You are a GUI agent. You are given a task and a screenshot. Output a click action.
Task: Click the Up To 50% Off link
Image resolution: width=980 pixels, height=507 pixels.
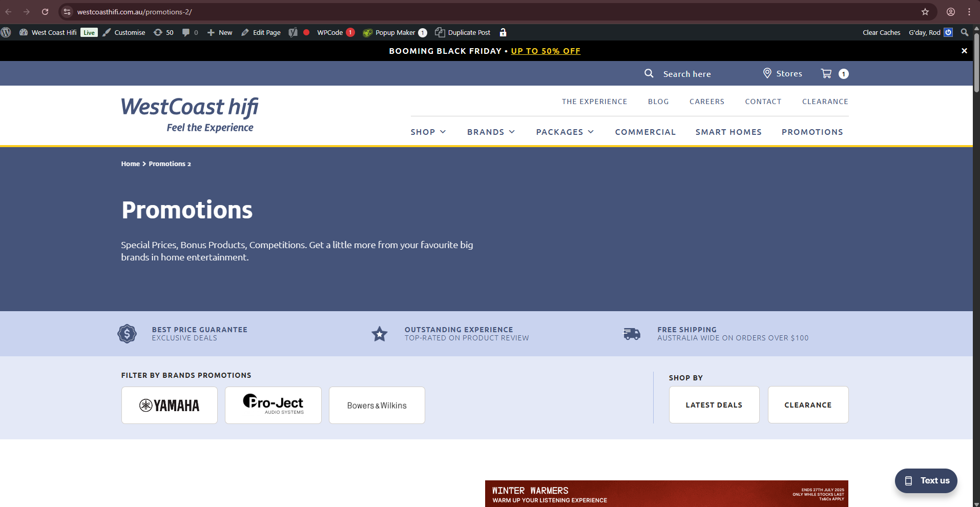click(545, 51)
